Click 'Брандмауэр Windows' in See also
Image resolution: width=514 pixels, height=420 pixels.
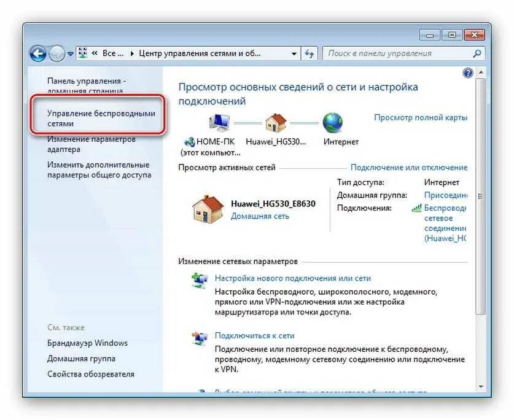click(x=88, y=343)
